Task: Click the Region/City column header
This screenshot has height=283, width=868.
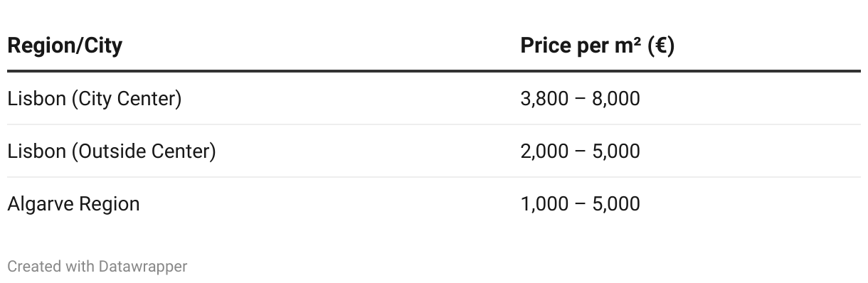Action: 65,46
